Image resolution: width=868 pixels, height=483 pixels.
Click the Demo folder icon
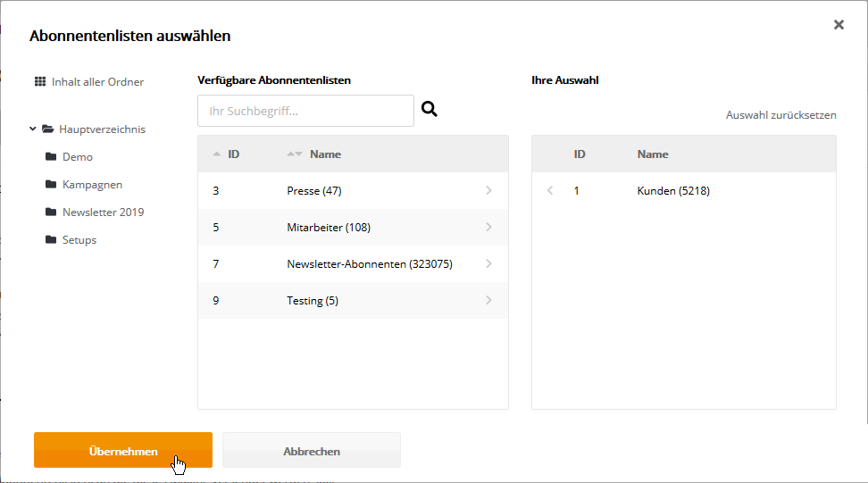[51, 156]
